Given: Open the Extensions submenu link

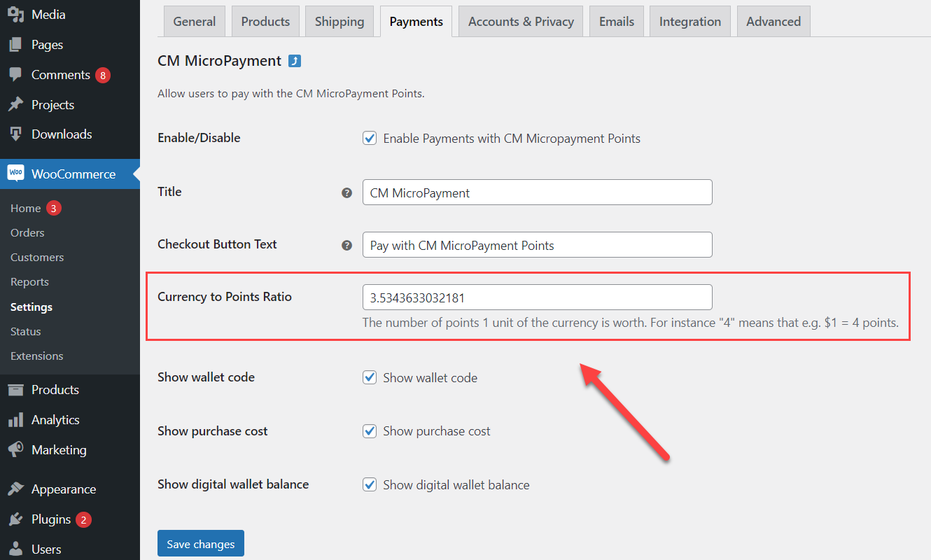Looking at the screenshot, I should [x=37, y=356].
